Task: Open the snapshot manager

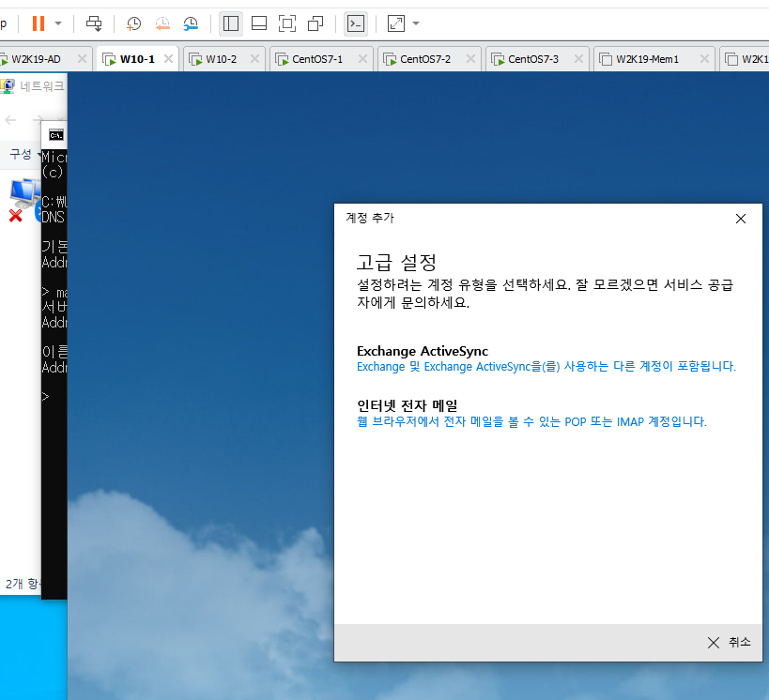Action: [191, 23]
